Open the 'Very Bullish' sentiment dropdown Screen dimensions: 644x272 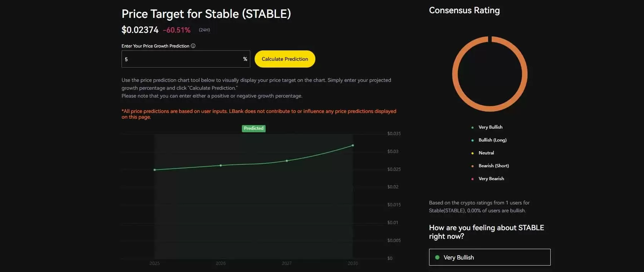coord(490,257)
